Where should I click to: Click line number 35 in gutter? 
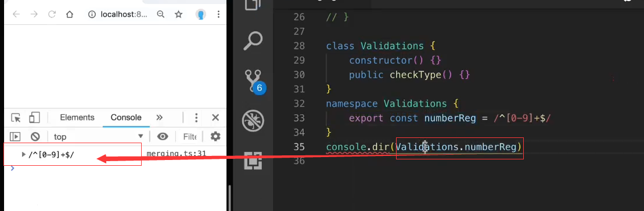[300, 147]
